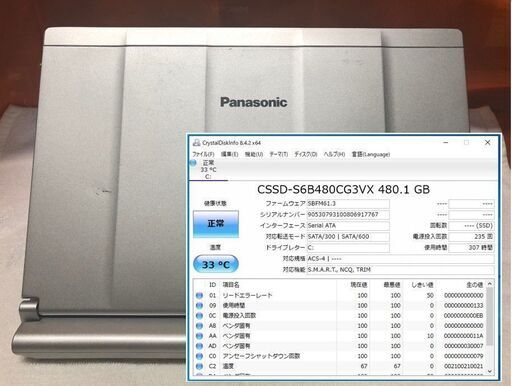
Task: Open the 言語(Language) menu
Action: (371, 154)
